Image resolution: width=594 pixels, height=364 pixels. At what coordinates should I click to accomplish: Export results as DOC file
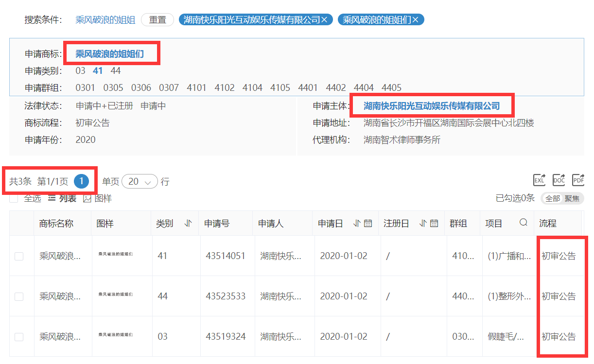pyautogui.click(x=559, y=180)
